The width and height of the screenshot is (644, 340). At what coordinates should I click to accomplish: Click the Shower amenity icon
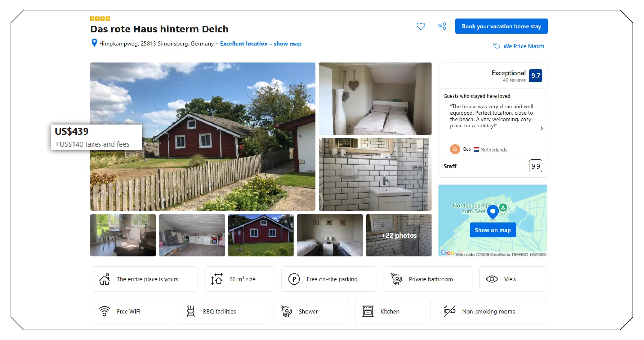(x=286, y=311)
